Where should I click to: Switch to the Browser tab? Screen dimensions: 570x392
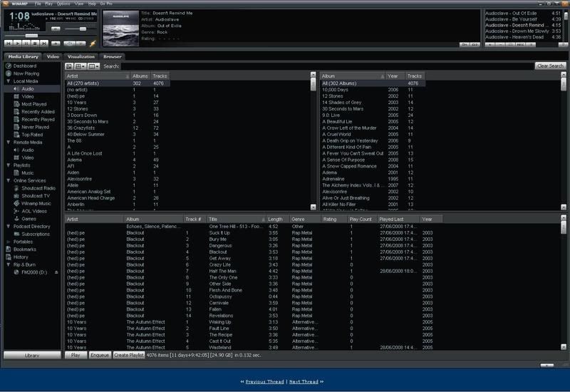tap(113, 57)
